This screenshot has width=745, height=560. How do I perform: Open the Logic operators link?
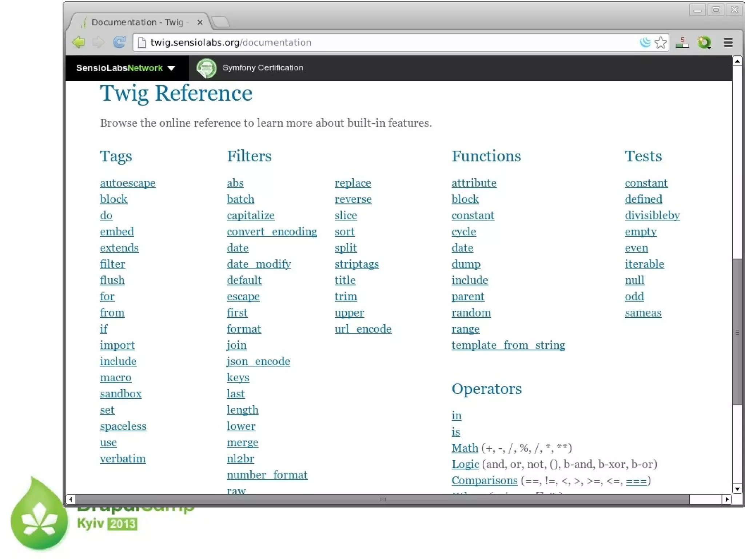pyautogui.click(x=465, y=465)
